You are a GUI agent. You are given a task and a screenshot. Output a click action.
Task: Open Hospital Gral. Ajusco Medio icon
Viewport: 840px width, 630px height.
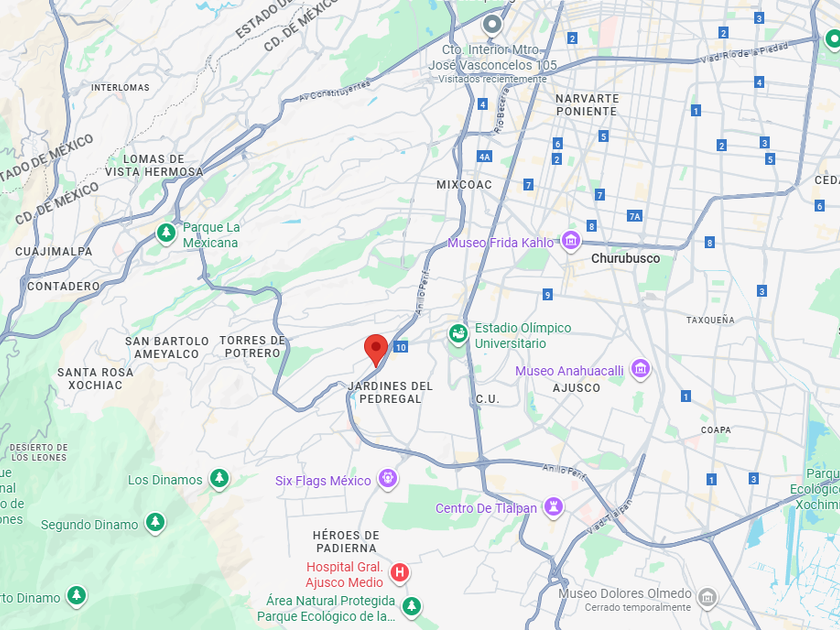(400, 573)
